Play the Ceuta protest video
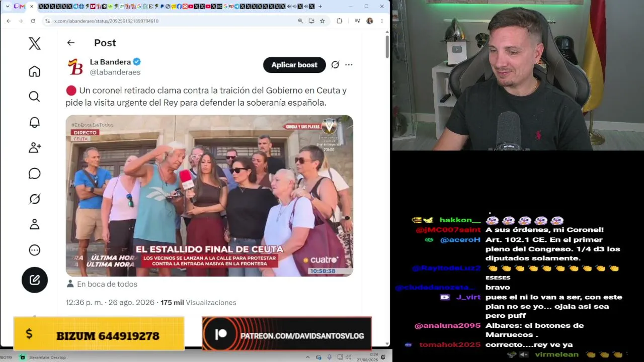The height and width of the screenshot is (362, 644). [209, 196]
